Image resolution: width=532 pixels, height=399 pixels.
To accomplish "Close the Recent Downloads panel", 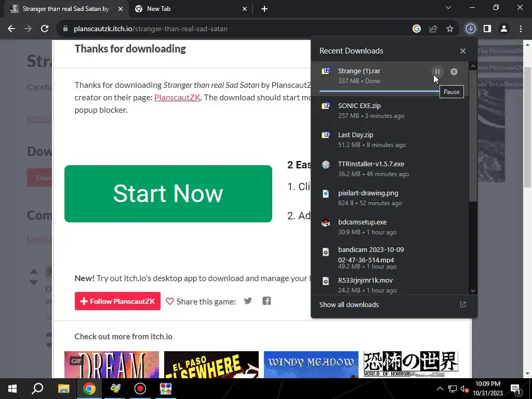I will pyautogui.click(x=463, y=51).
